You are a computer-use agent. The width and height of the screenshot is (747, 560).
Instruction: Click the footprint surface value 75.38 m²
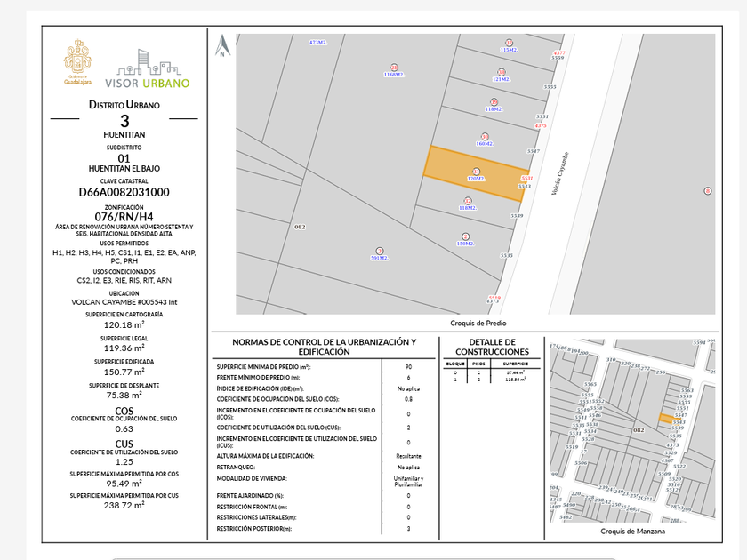tap(124, 395)
